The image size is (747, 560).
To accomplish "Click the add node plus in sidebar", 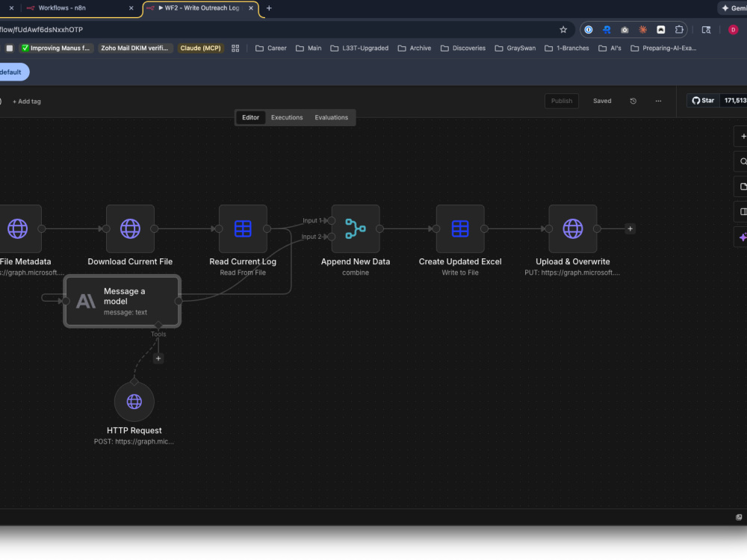I will click(x=743, y=136).
